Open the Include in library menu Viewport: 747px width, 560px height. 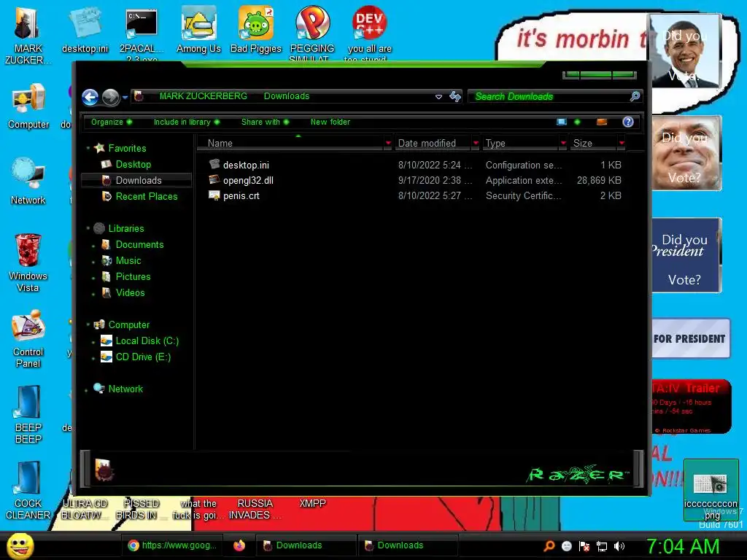tap(186, 122)
